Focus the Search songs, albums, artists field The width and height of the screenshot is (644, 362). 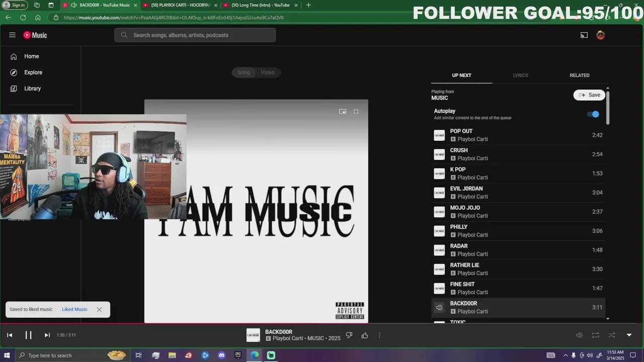(x=195, y=35)
